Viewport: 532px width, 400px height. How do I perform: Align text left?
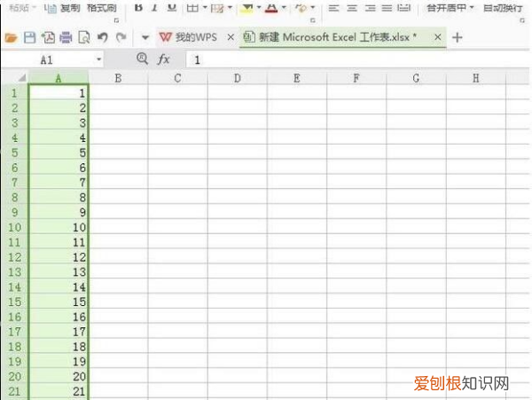click(334, 7)
